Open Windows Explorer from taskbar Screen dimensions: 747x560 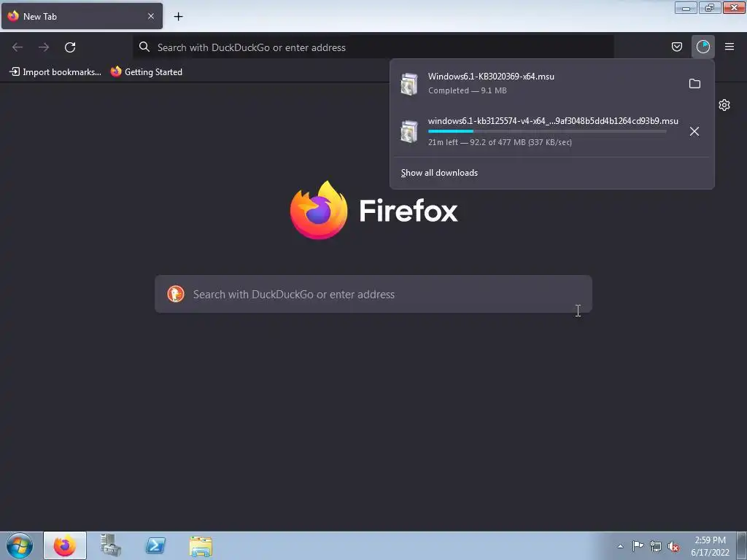pyautogui.click(x=201, y=545)
